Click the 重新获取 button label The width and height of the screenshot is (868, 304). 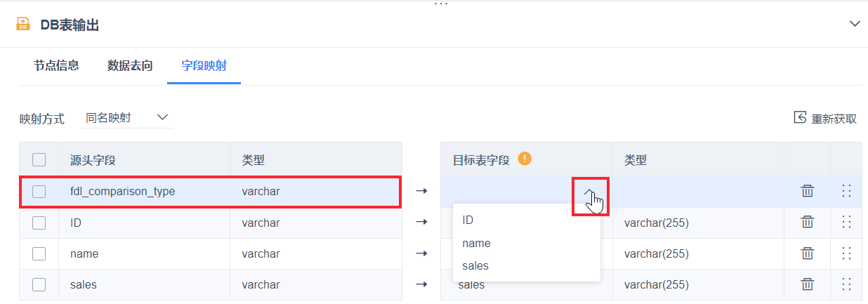click(x=834, y=119)
